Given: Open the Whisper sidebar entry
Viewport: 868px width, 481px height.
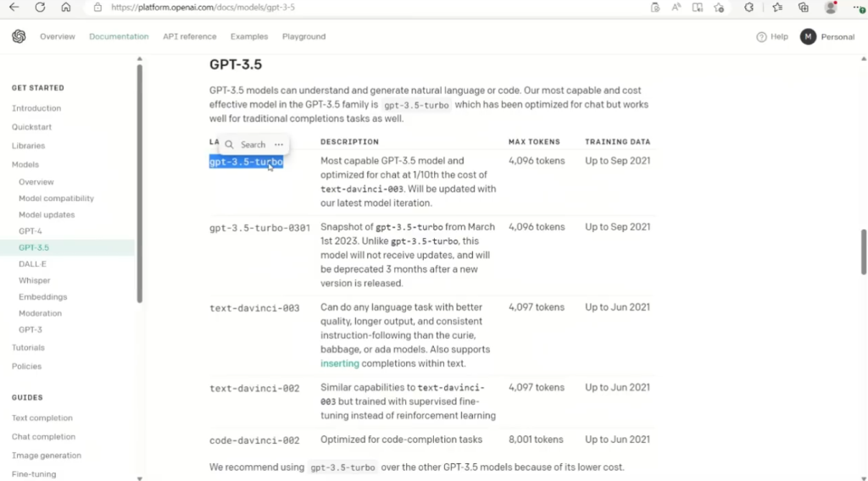Looking at the screenshot, I should click(x=35, y=280).
